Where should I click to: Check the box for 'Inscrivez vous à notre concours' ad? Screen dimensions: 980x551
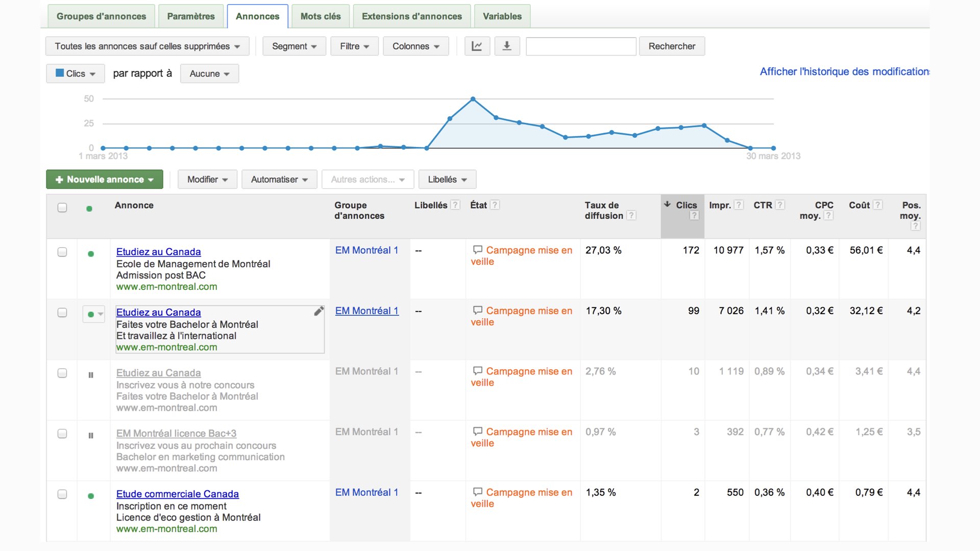pos(62,373)
